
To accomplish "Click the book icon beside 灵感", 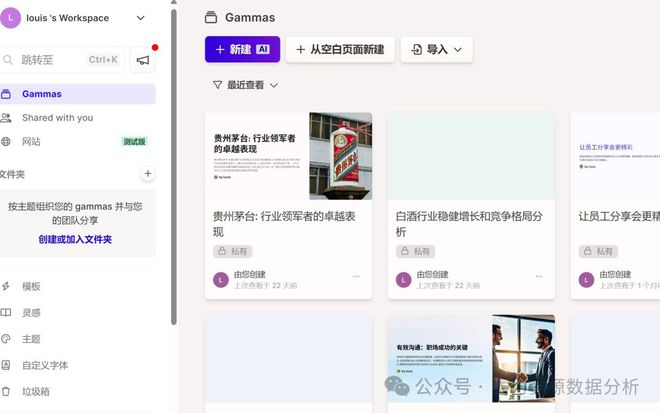I will (5, 312).
